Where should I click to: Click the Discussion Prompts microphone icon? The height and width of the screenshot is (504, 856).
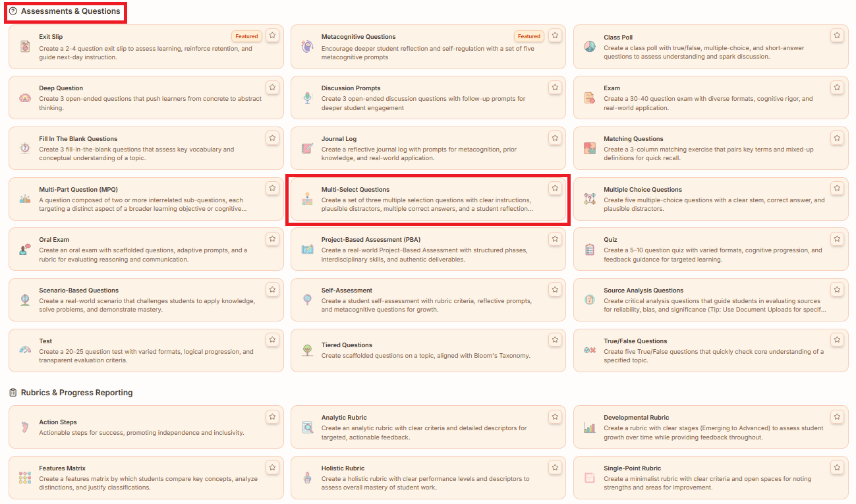coord(306,98)
